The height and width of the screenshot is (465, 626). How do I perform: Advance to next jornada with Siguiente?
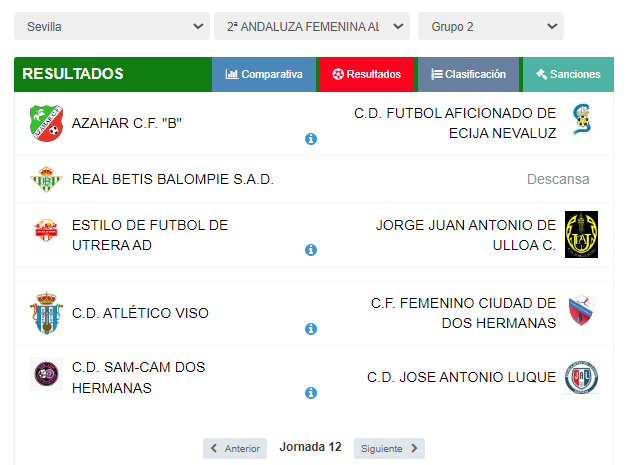click(x=389, y=448)
